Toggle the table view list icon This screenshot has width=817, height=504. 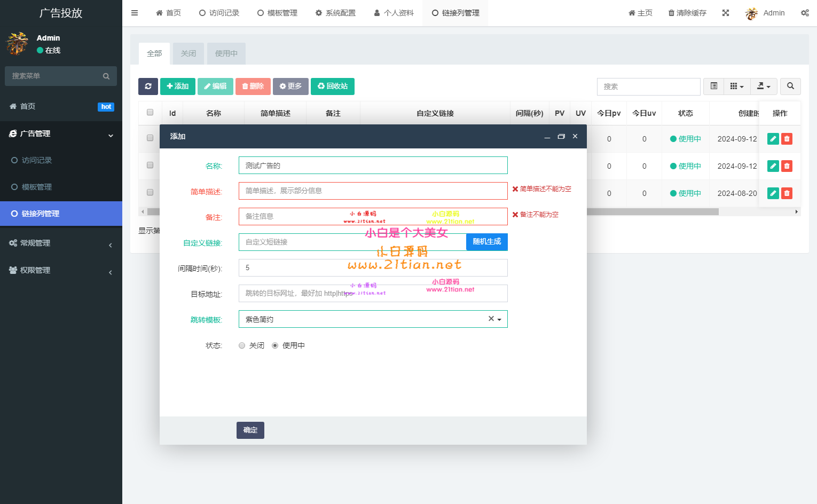click(714, 86)
